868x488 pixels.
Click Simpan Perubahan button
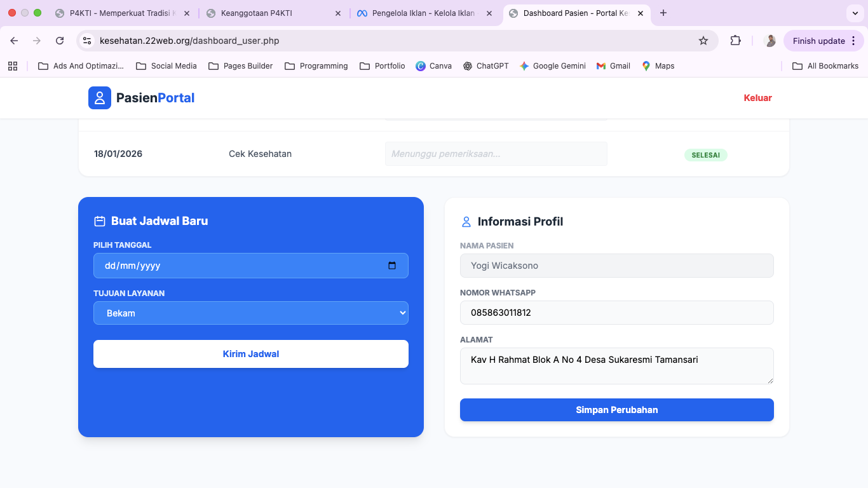tap(616, 410)
